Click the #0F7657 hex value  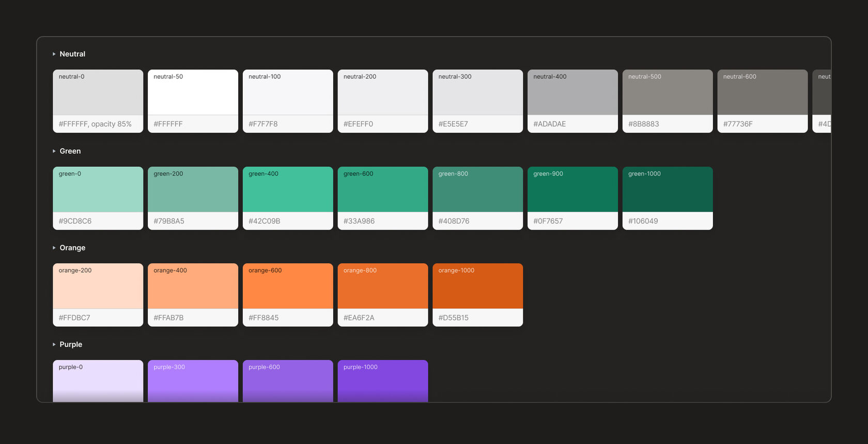pyautogui.click(x=548, y=221)
